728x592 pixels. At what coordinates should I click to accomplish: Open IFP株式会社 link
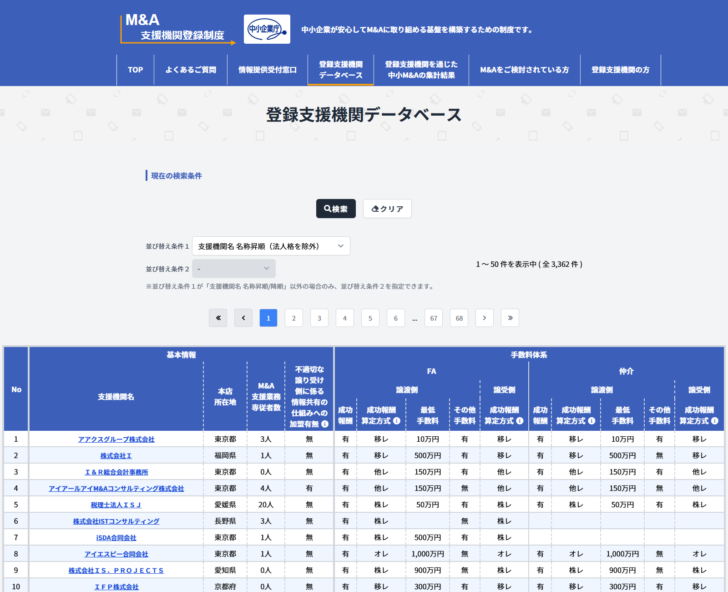(116, 587)
